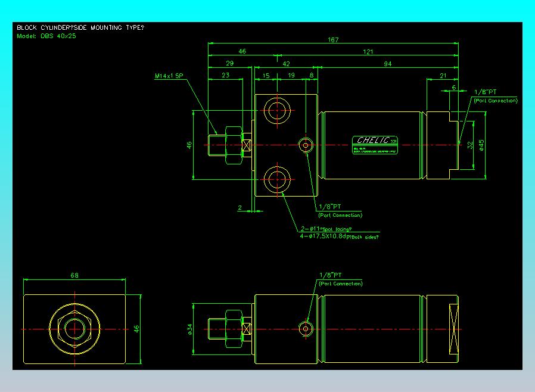Screen dimensions: 535x392
Task: Select the '2-ø11 Spot facing' callout
Action: [x=325, y=229]
